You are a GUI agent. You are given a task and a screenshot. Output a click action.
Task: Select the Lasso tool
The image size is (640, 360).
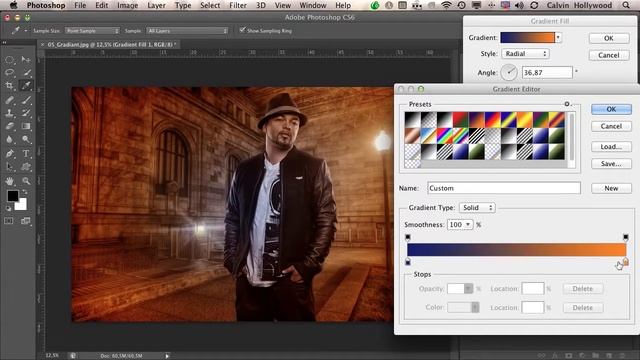9,73
